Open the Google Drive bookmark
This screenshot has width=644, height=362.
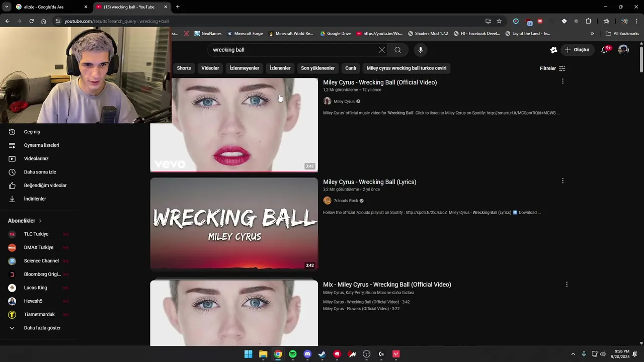click(x=335, y=34)
